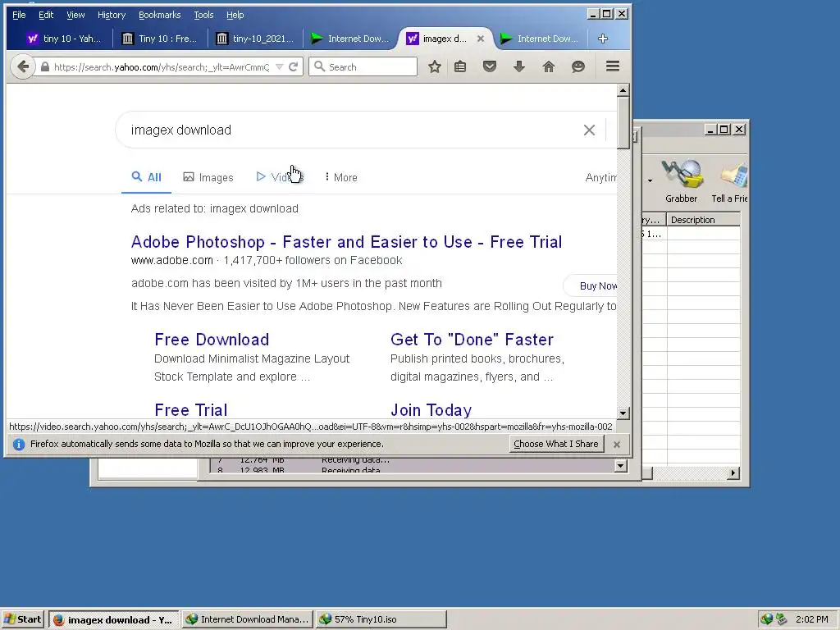Click the Free Download ad link

[x=212, y=340]
